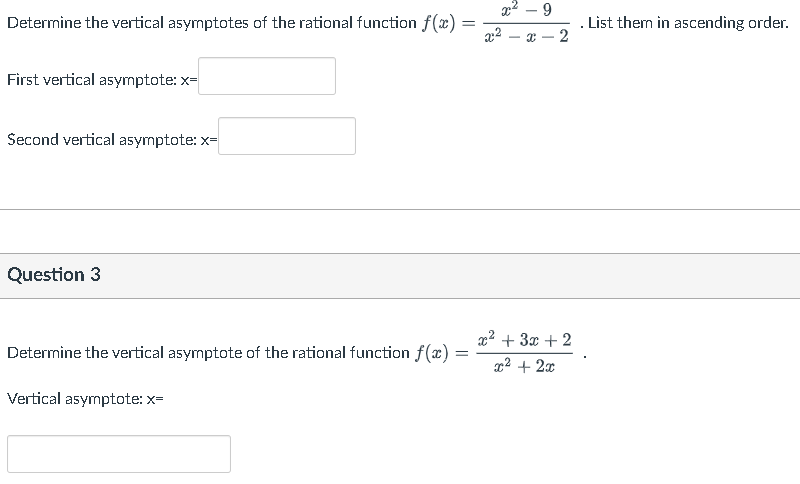Click the denominator x² + 2x

(x=526, y=366)
